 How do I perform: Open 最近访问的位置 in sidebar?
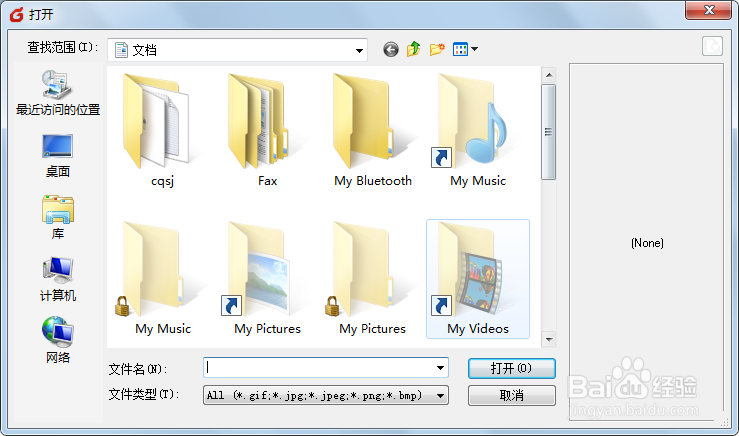click(x=57, y=93)
